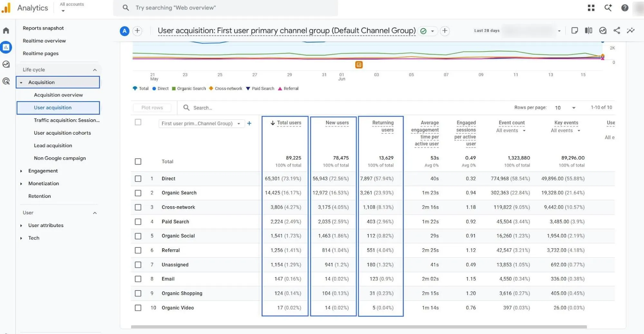
Task: Open the Insights icon at top right
Action: coord(630,31)
